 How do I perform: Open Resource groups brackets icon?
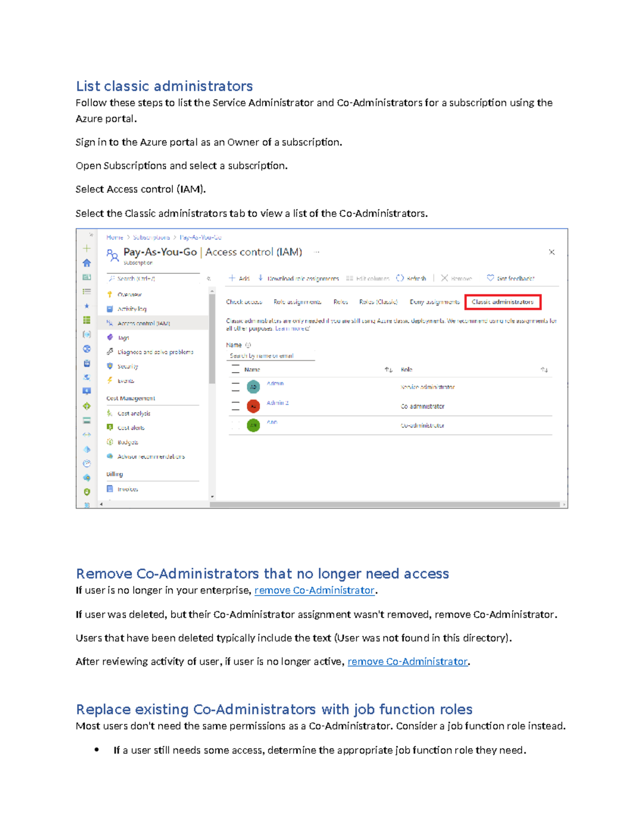[87, 334]
